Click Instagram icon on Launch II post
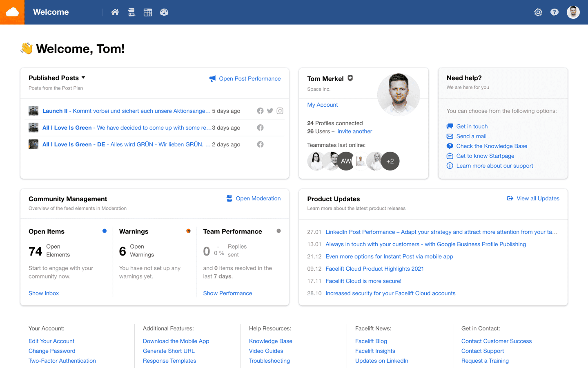This screenshot has height=368, width=588. click(280, 111)
